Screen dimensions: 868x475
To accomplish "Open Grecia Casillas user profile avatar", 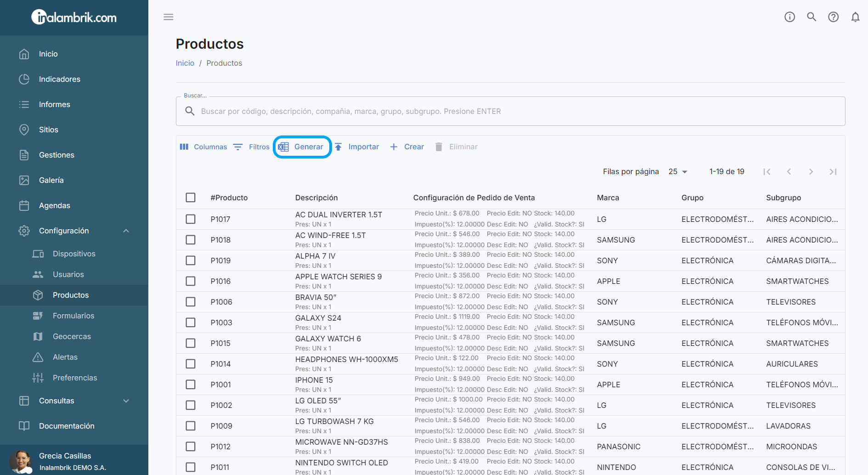I will pos(21,462).
